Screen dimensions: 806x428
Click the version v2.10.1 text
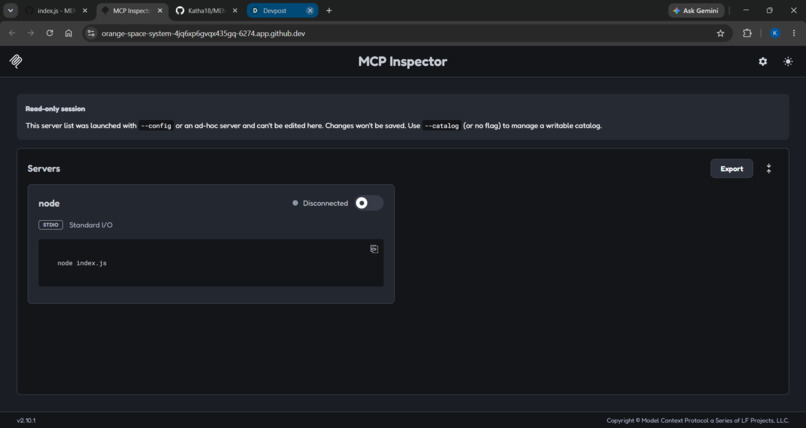26,420
